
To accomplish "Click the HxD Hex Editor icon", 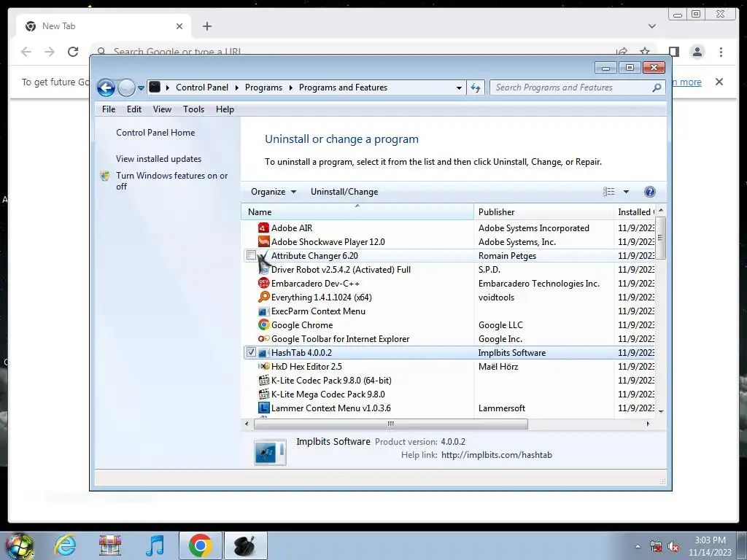I will click(263, 367).
